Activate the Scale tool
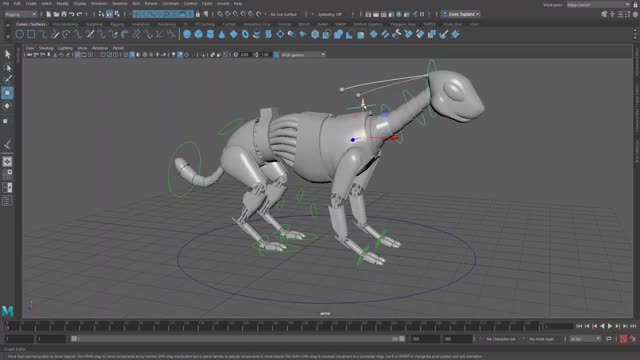This screenshot has height=360, width=640. point(6,121)
